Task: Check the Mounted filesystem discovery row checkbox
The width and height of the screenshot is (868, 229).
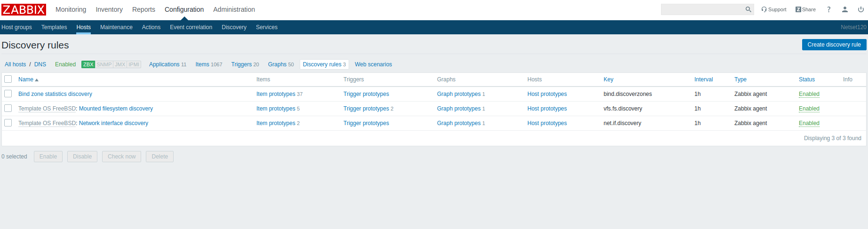Action: point(8,108)
